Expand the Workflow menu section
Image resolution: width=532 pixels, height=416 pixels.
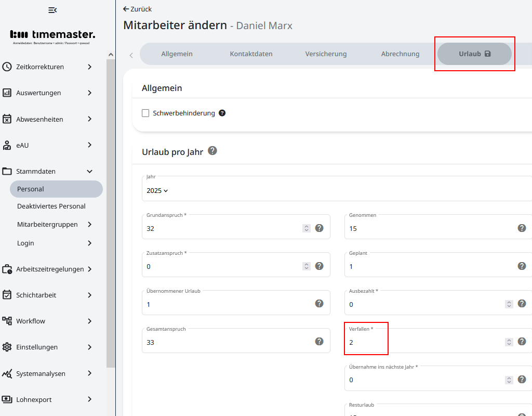89,321
